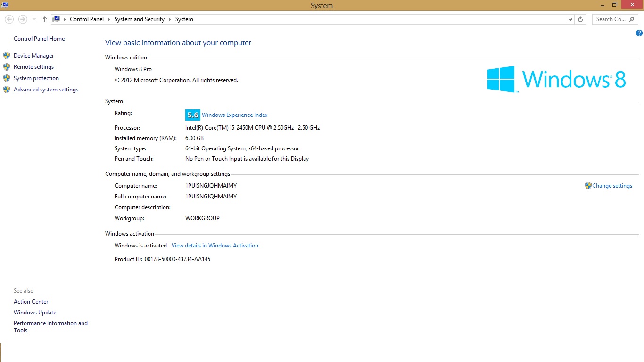
Task: Refresh the System page
Action: coord(580,19)
